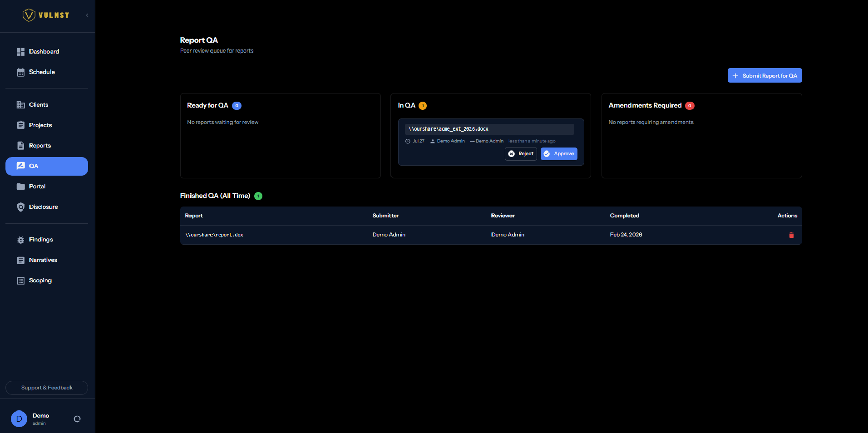Click the Amendments Required count badge
This screenshot has width=868, height=433.
click(690, 106)
